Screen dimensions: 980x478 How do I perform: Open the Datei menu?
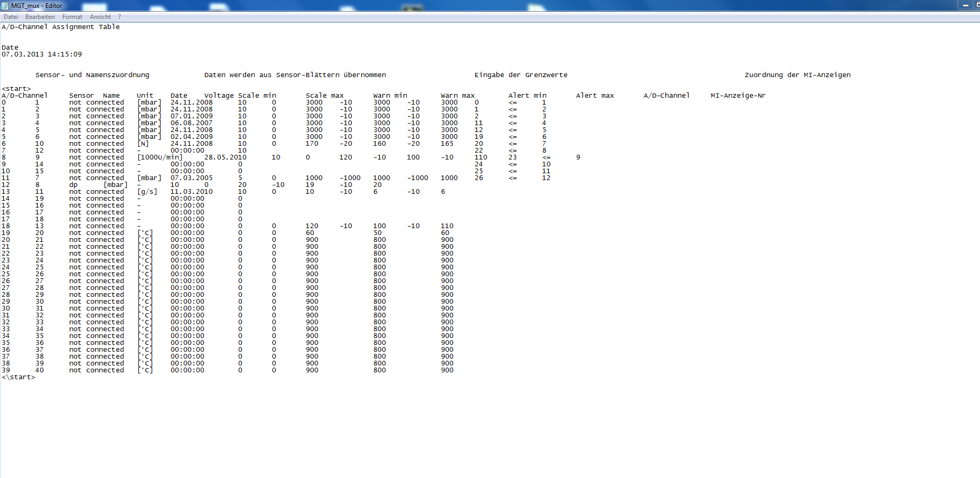click(x=11, y=17)
